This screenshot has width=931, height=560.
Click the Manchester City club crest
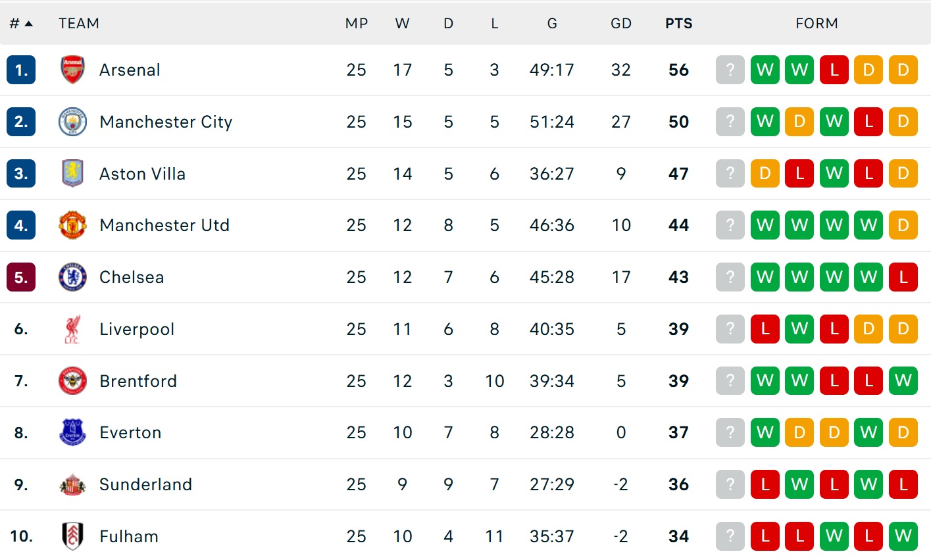click(x=72, y=122)
